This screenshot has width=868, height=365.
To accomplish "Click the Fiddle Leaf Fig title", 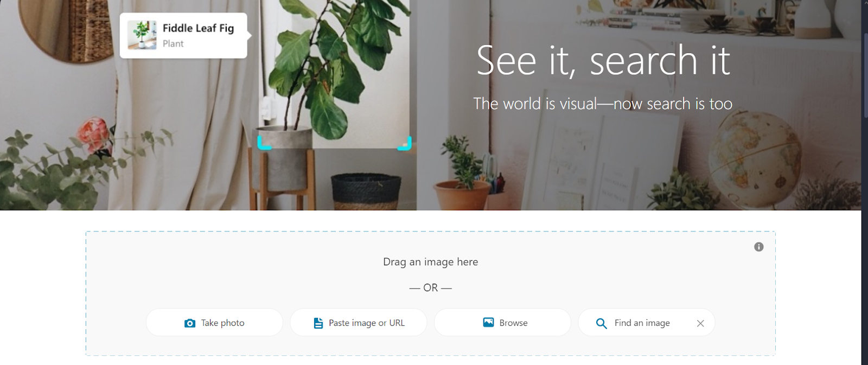I will [x=198, y=28].
